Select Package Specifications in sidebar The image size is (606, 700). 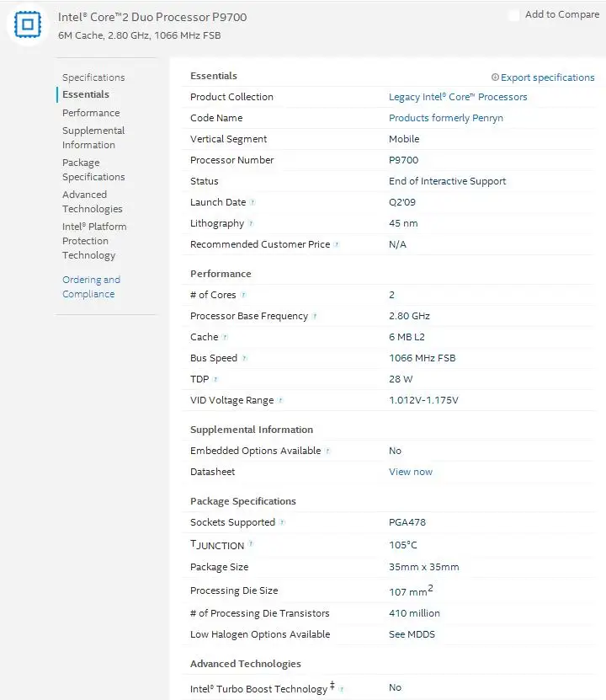coord(93,169)
